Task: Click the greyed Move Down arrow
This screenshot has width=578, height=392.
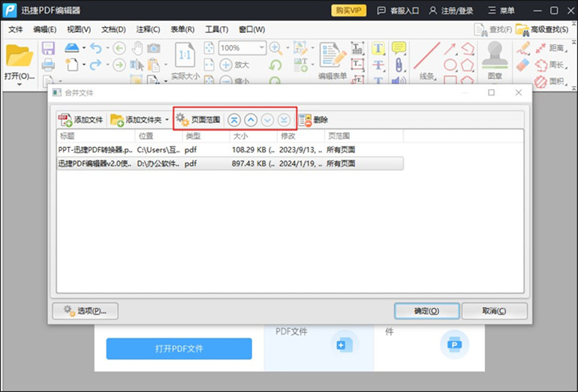Action: [267, 120]
